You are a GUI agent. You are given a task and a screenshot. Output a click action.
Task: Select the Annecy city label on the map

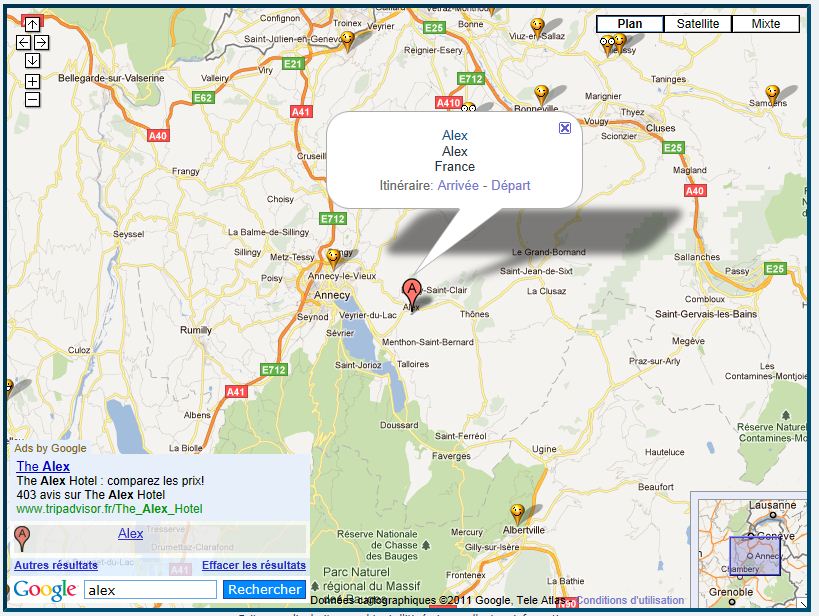(x=332, y=295)
